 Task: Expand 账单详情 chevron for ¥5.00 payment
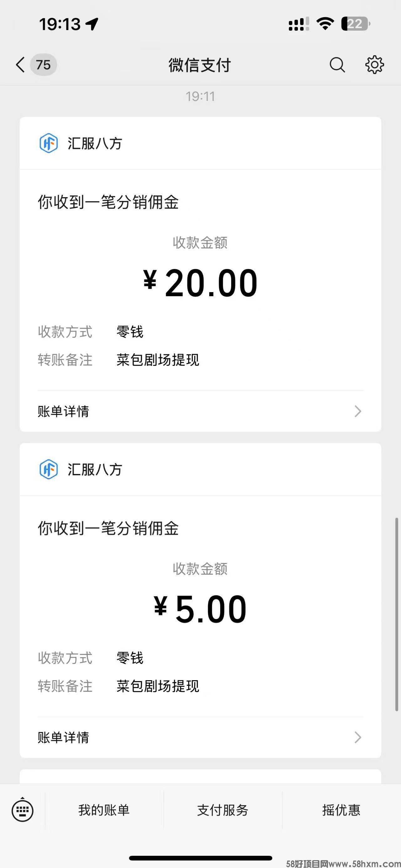coord(357,738)
